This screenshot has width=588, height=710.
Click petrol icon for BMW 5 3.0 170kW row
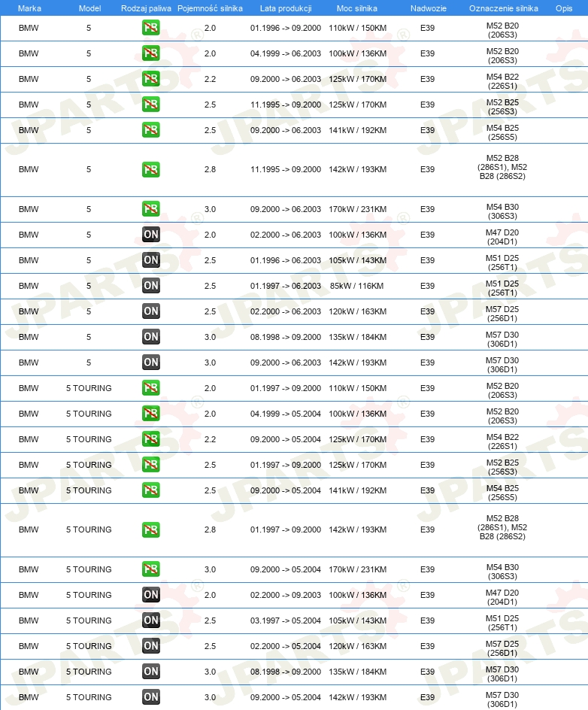(150, 209)
